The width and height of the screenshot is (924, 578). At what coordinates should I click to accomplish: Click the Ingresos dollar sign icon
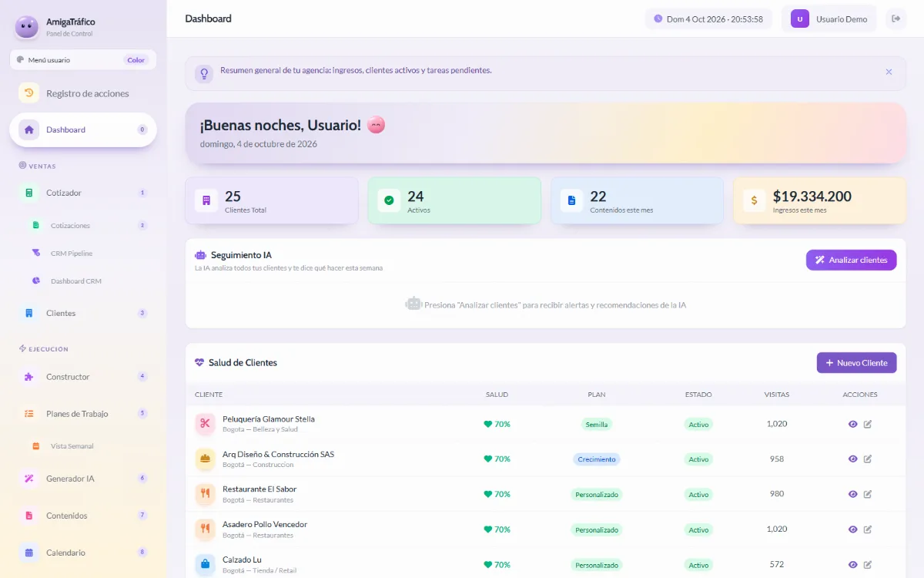[x=754, y=201]
